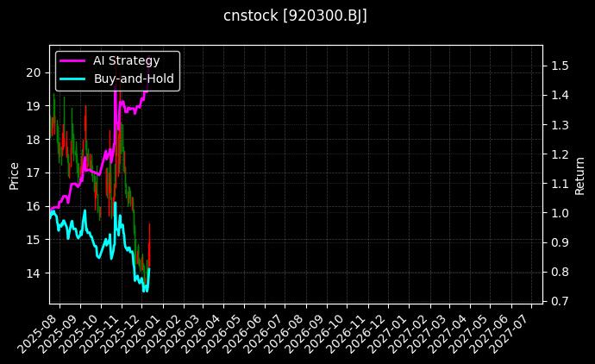Screen dimensions: 595x364
Task: Click the "Price" left axis label
Action: [14, 175]
